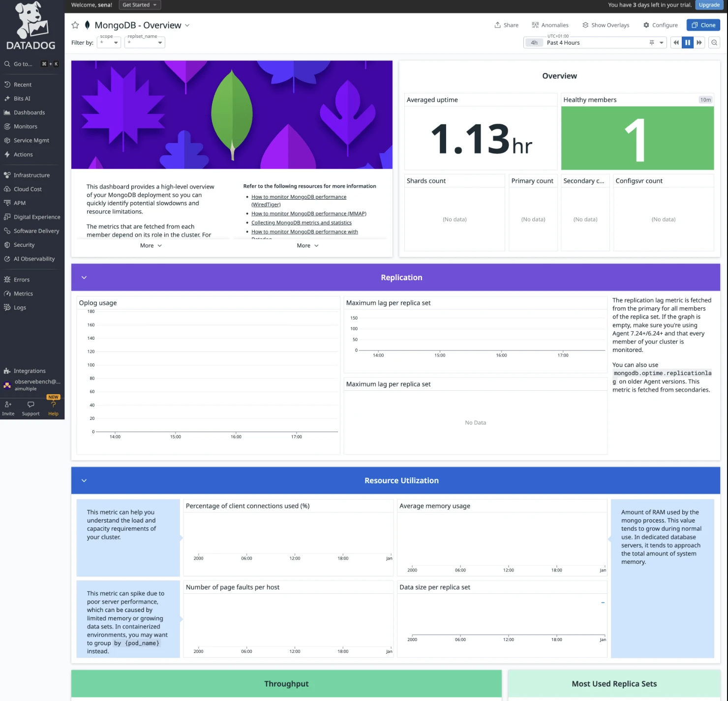Toggle Show Overlays
The width and height of the screenshot is (728, 701).
point(606,25)
